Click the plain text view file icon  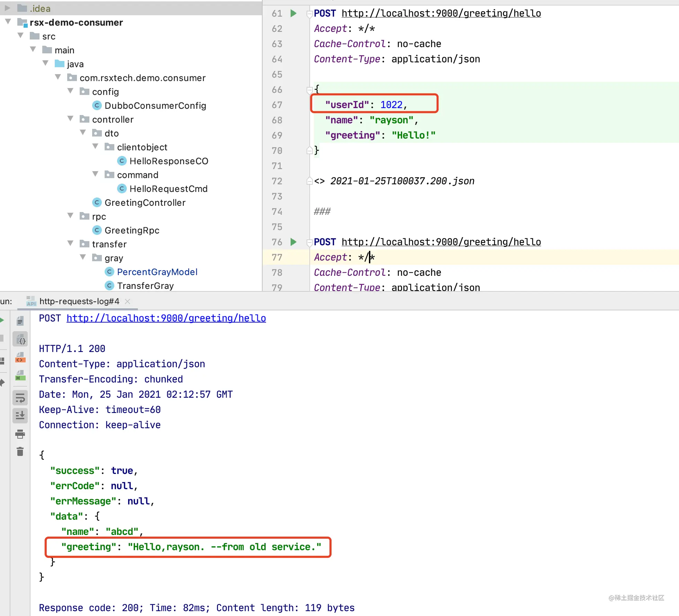pos(20,321)
